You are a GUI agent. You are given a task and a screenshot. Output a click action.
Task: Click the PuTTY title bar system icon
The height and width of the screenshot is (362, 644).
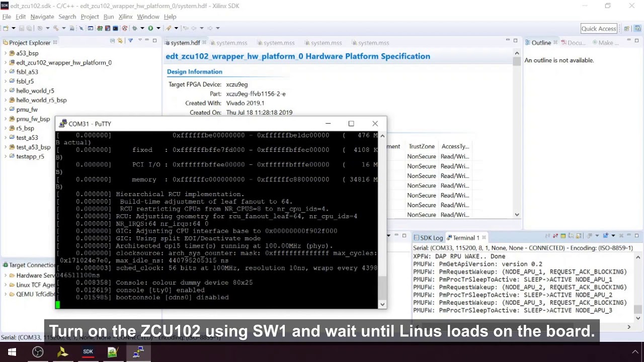click(x=62, y=124)
